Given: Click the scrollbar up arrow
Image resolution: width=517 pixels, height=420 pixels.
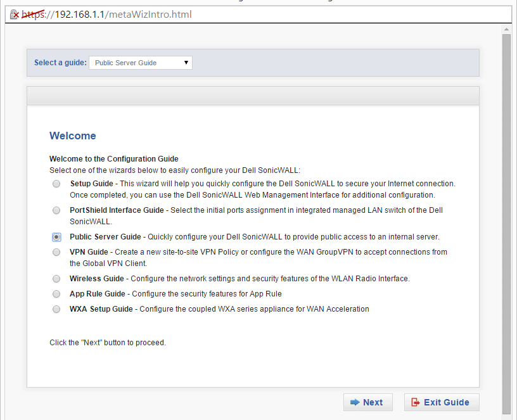Looking at the screenshot, I should 506,30.
